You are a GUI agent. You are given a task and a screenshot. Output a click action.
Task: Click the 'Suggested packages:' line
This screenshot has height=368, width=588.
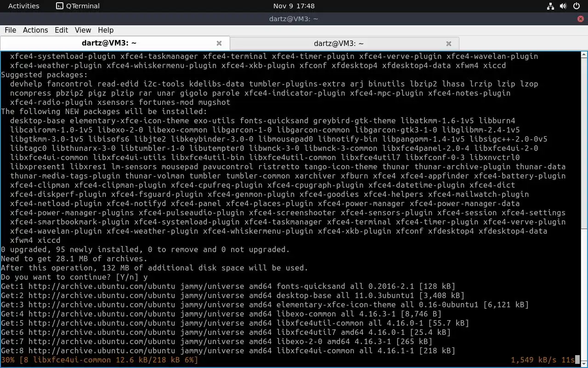click(x=44, y=75)
